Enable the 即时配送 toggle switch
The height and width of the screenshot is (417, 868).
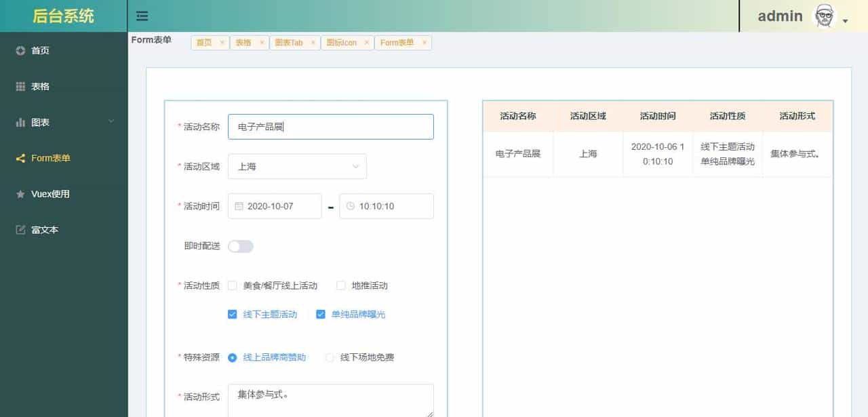[x=241, y=246]
